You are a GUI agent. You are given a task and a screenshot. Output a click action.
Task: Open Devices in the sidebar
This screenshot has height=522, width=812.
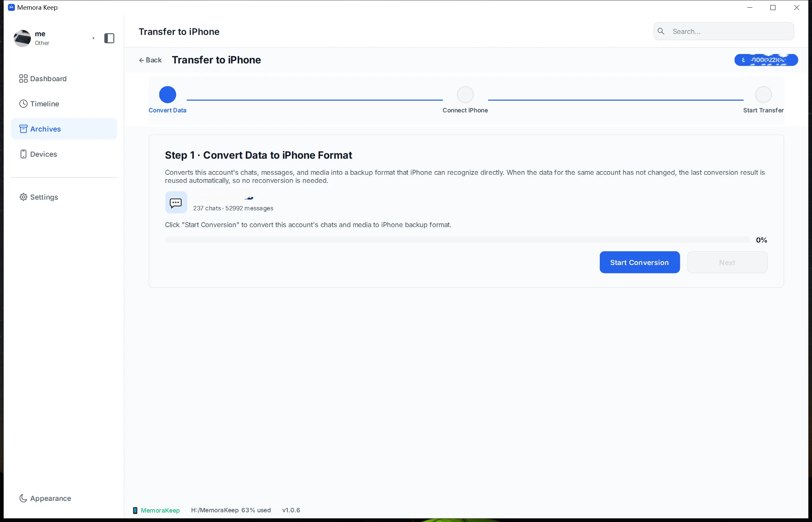(x=64, y=154)
